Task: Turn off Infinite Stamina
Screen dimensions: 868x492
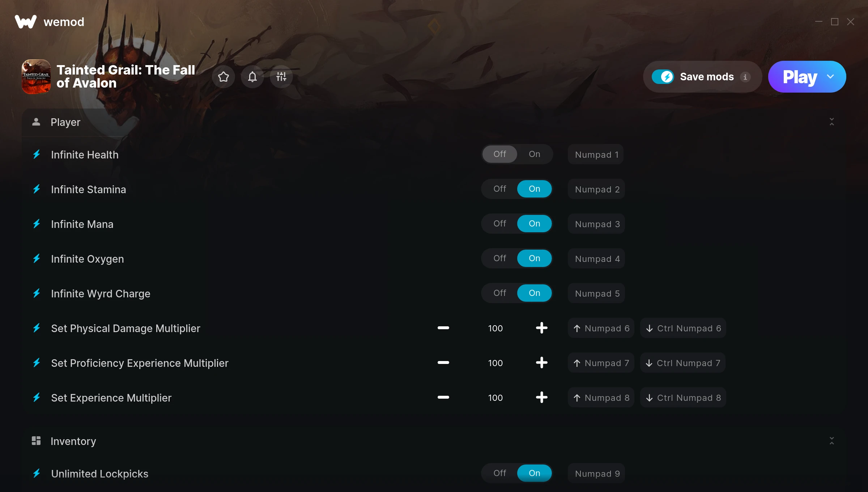Action: pos(500,189)
